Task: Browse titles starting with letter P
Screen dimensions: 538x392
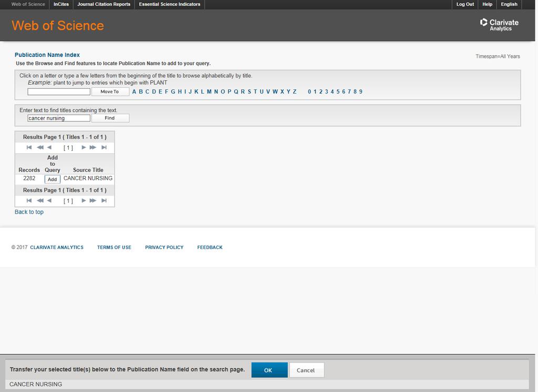Action: tap(229, 91)
